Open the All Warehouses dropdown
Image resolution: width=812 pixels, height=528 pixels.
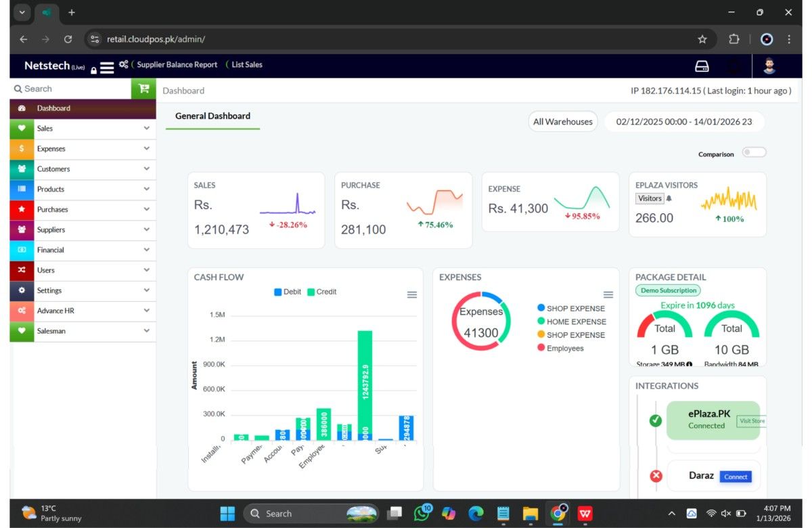point(563,122)
